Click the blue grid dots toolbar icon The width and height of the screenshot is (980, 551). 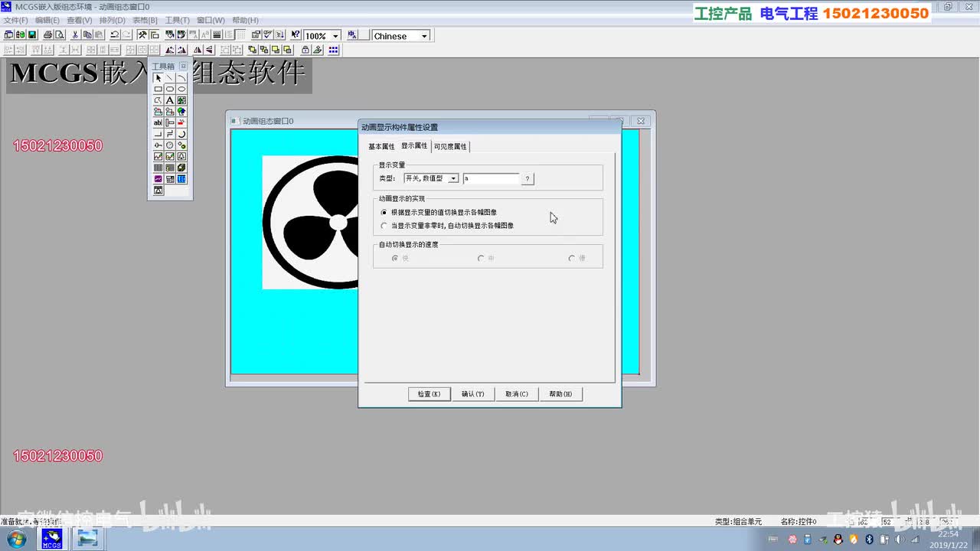pyautogui.click(x=334, y=50)
